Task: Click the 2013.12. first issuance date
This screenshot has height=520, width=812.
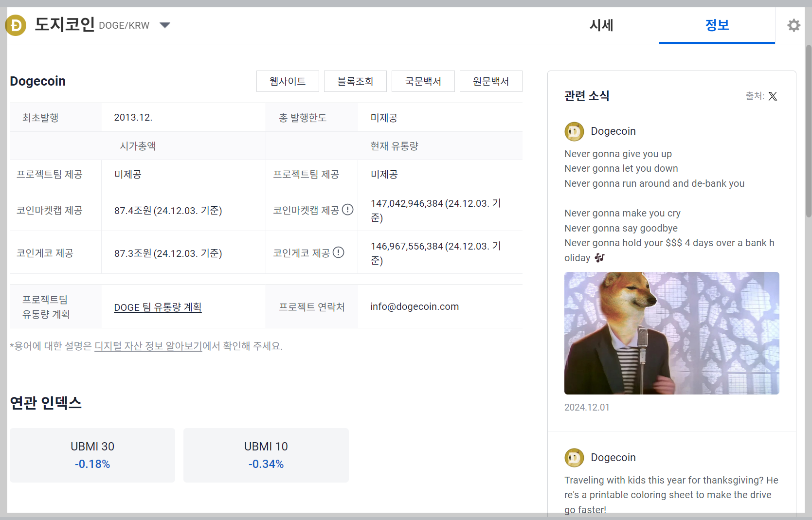Action: 133,117
